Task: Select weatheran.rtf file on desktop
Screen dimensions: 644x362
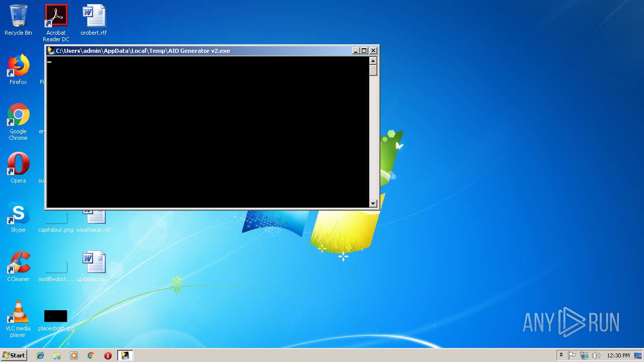Action: click(x=94, y=221)
